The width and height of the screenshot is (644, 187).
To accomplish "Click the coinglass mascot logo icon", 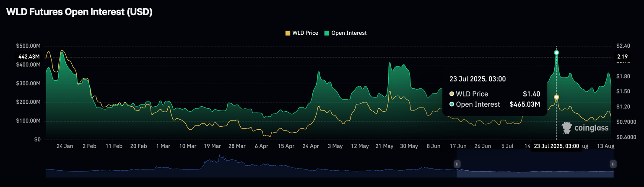I will 567,128.
